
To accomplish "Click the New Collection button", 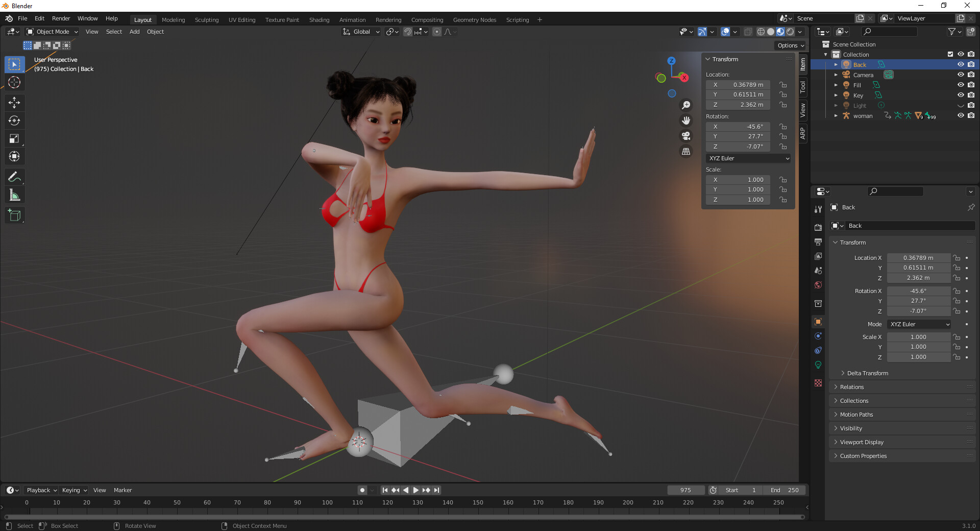I will coord(970,31).
